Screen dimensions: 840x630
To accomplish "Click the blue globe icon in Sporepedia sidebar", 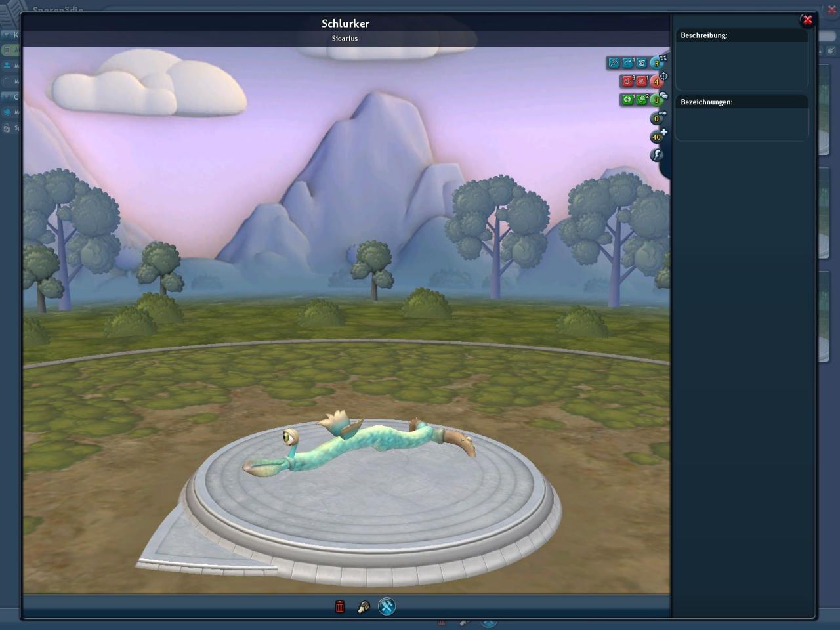I will [7, 112].
